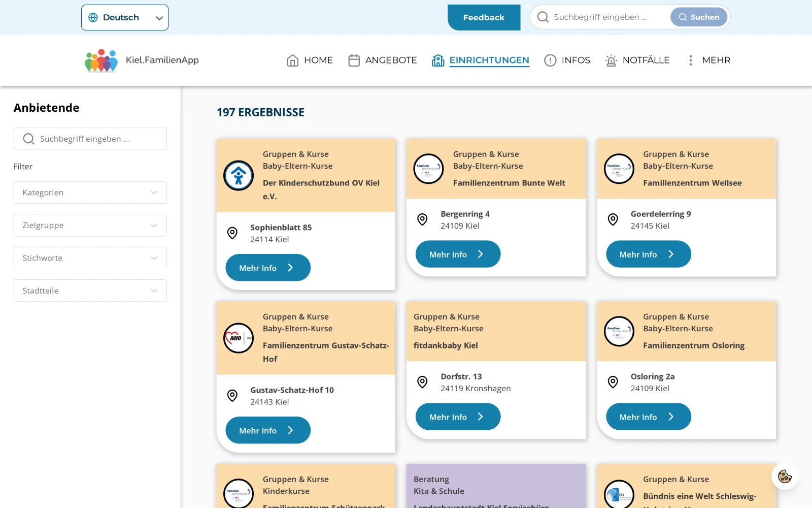Focus the Anbietende search input field
The height and width of the screenshot is (508, 812).
(90, 139)
